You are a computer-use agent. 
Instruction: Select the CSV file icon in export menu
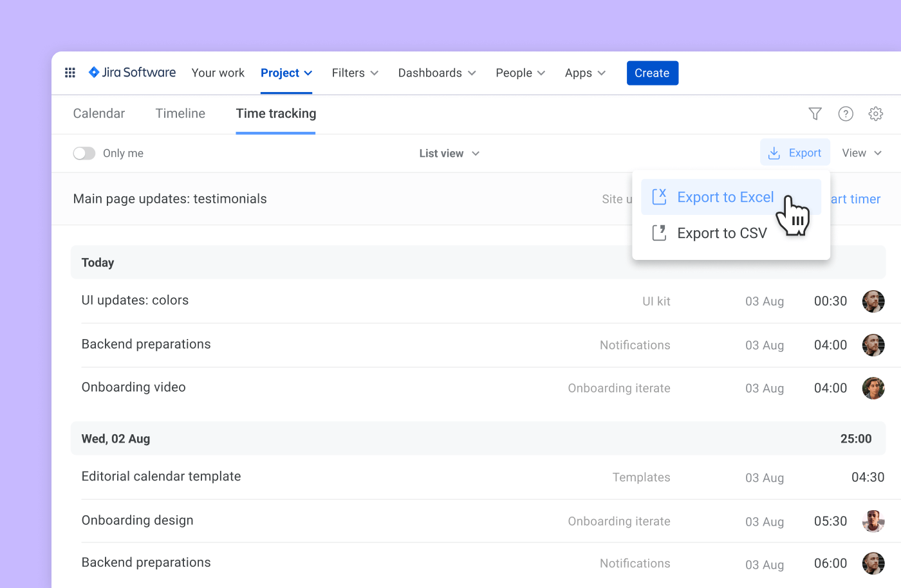(x=658, y=233)
